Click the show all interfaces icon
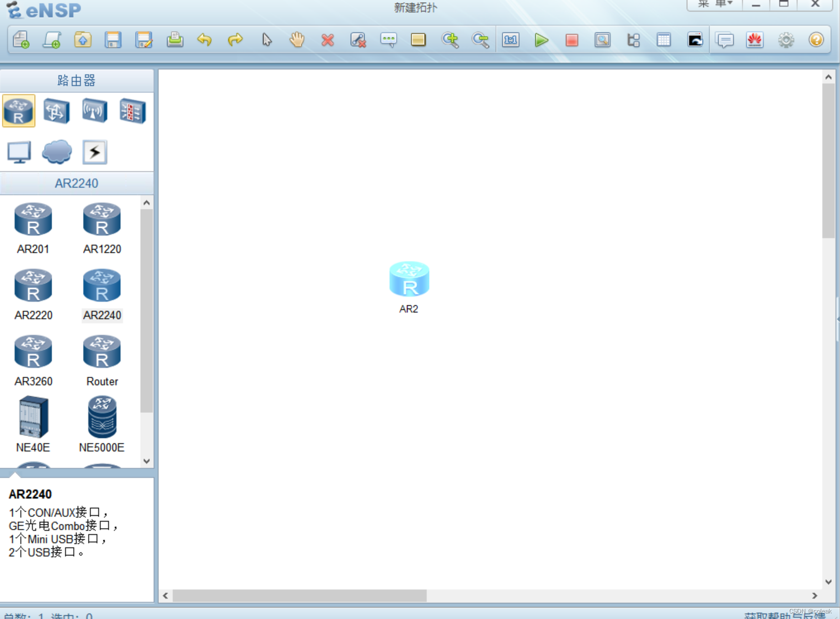The image size is (840, 619). (x=633, y=40)
